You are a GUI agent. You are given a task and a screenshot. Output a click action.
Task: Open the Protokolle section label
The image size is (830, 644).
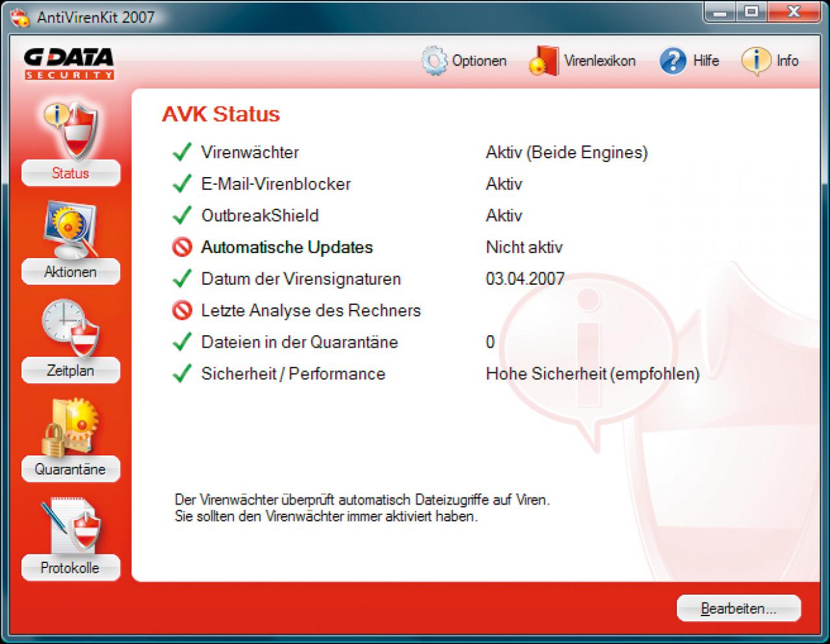pos(71,567)
